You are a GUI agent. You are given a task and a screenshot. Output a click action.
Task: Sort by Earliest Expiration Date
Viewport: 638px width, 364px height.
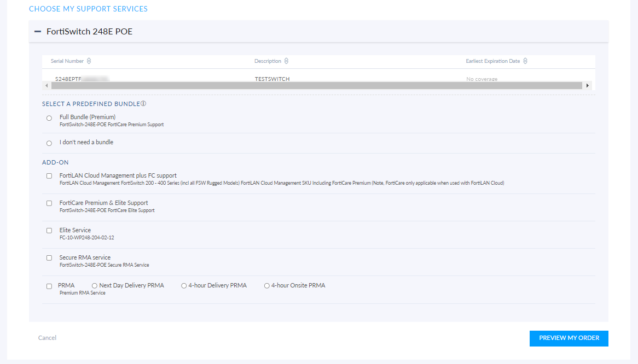[525, 61]
